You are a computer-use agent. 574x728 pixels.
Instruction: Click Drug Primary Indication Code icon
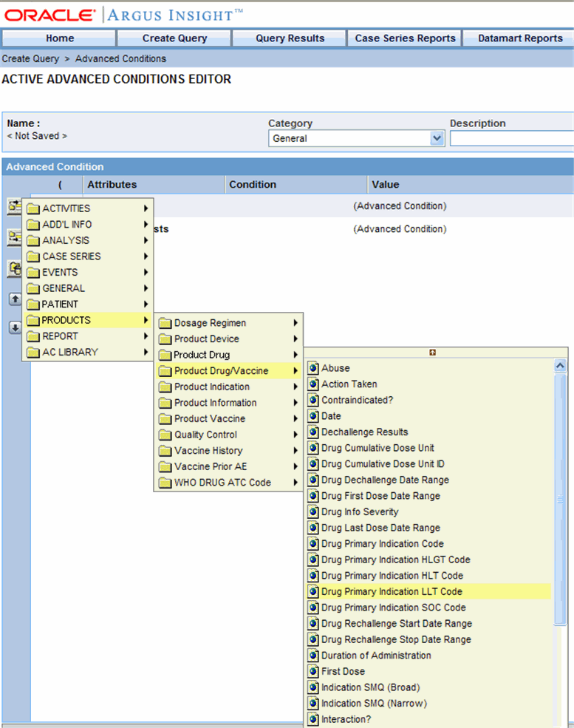click(313, 544)
